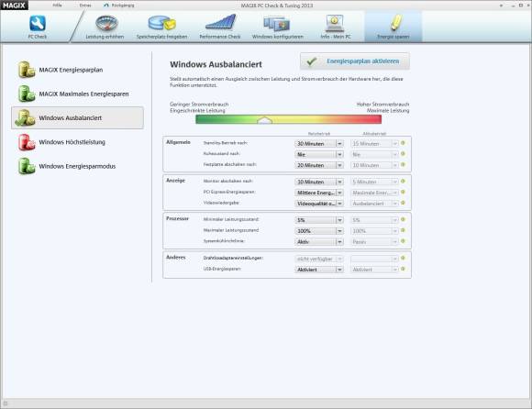Open the Info - Mein PC tab

click(335, 27)
